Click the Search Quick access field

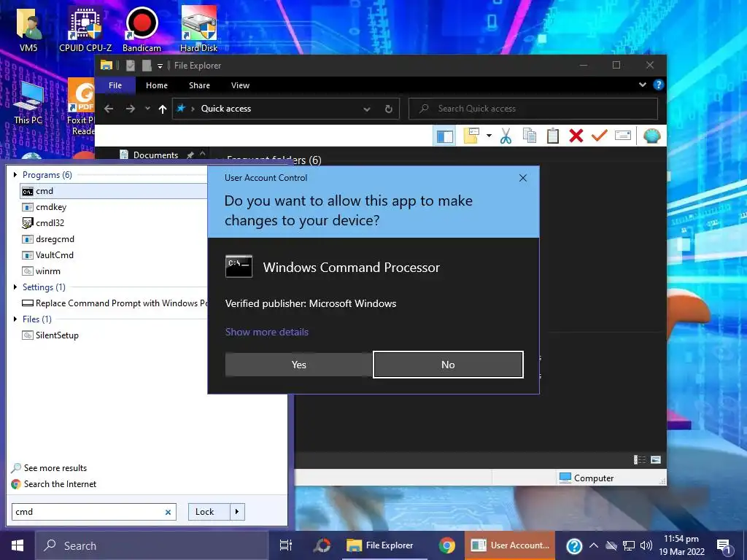[533, 109]
